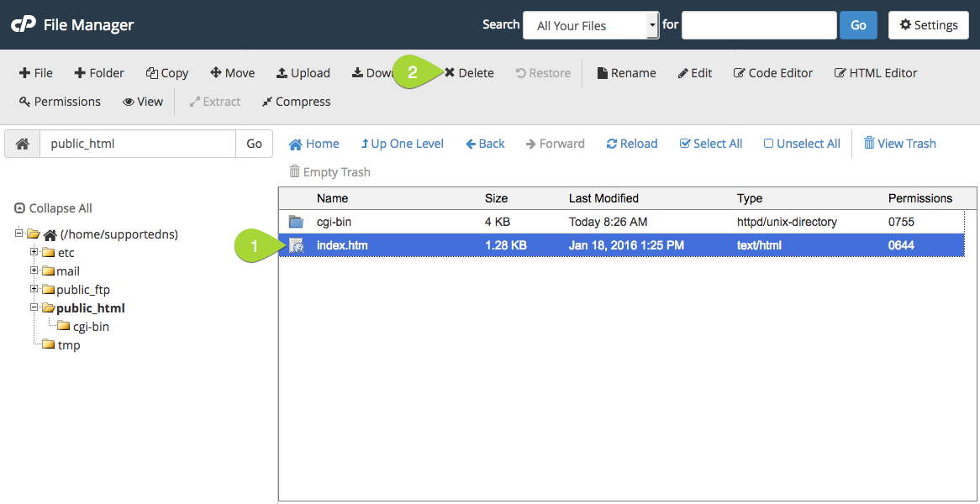Expand the mail folder in tree
The image size is (980, 504).
point(34,271)
